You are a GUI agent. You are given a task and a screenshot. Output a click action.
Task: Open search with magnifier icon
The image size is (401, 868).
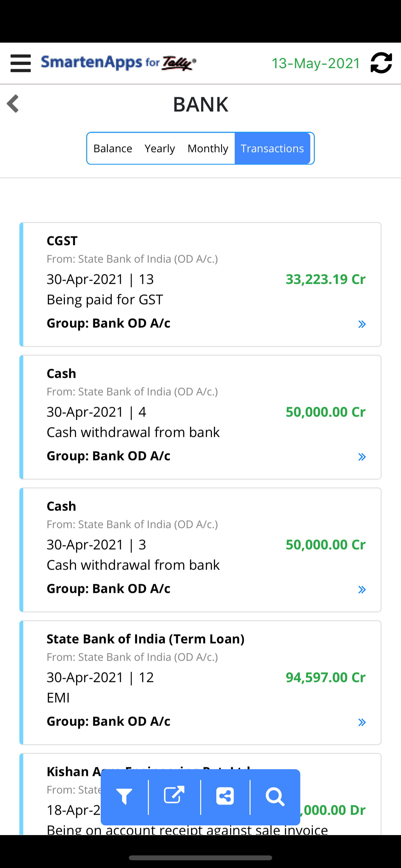[x=275, y=797]
